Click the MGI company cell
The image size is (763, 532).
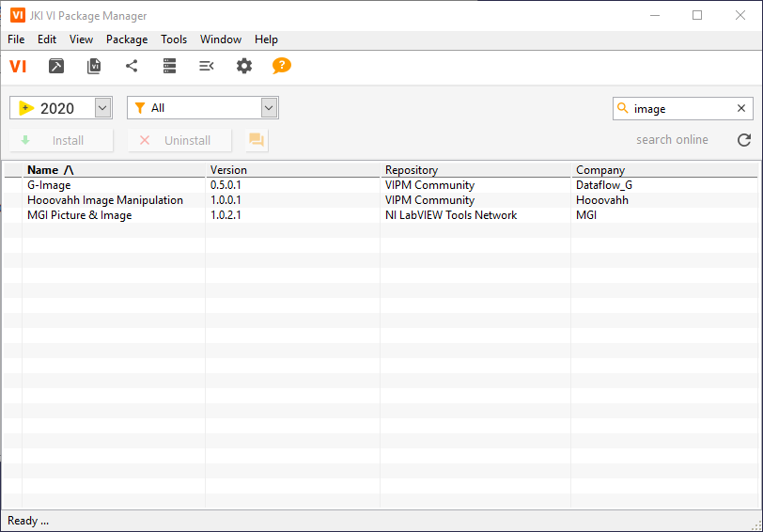[586, 215]
